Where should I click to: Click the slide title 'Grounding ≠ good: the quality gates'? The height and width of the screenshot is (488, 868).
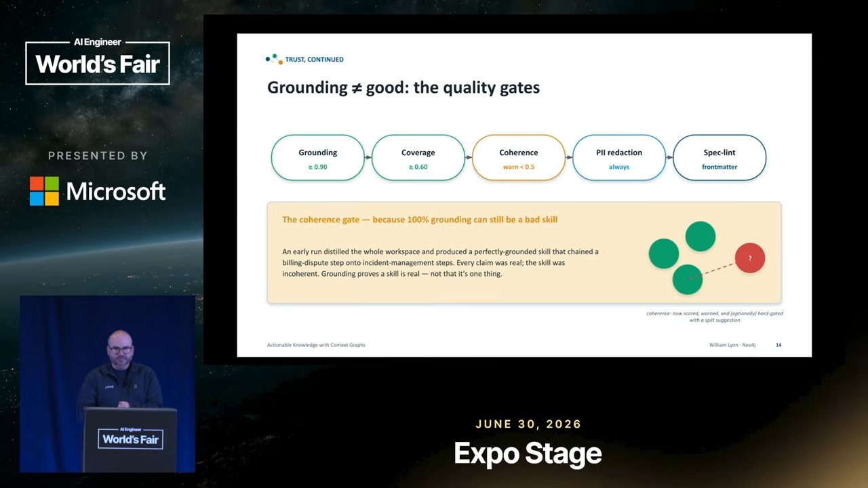[x=403, y=87]
